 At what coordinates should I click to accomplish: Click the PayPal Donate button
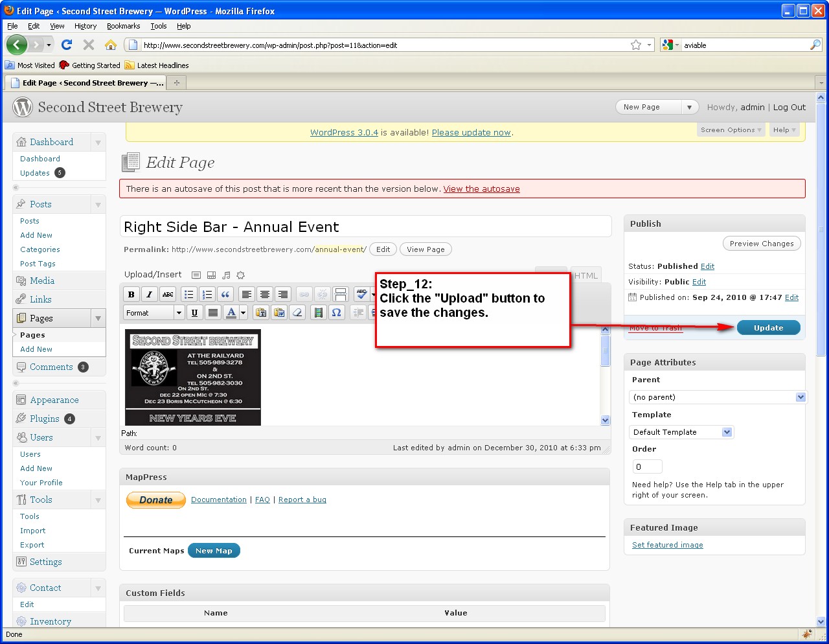tap(155, 500)
